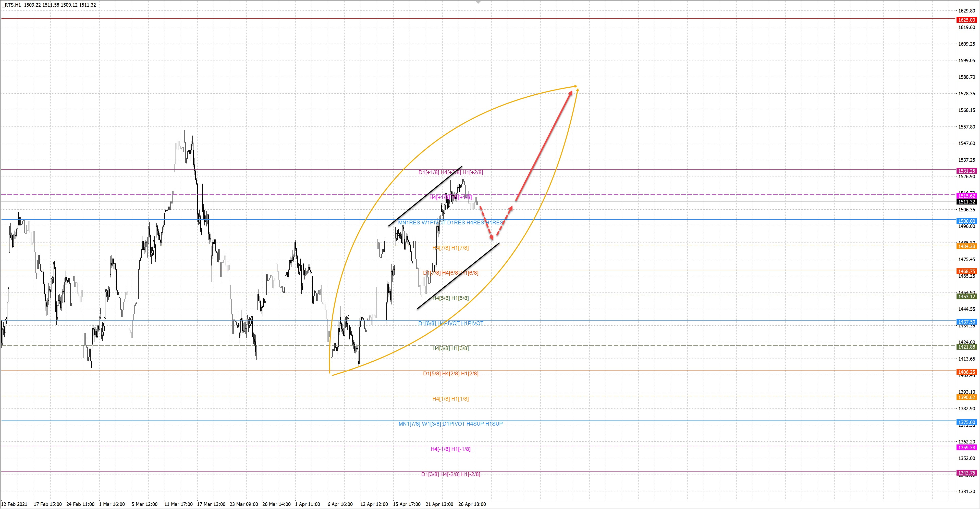The image size is (980, 509).
Task: Click the black current price 1511.32 label
Action: pyautogui.click(x=966, y=202)
